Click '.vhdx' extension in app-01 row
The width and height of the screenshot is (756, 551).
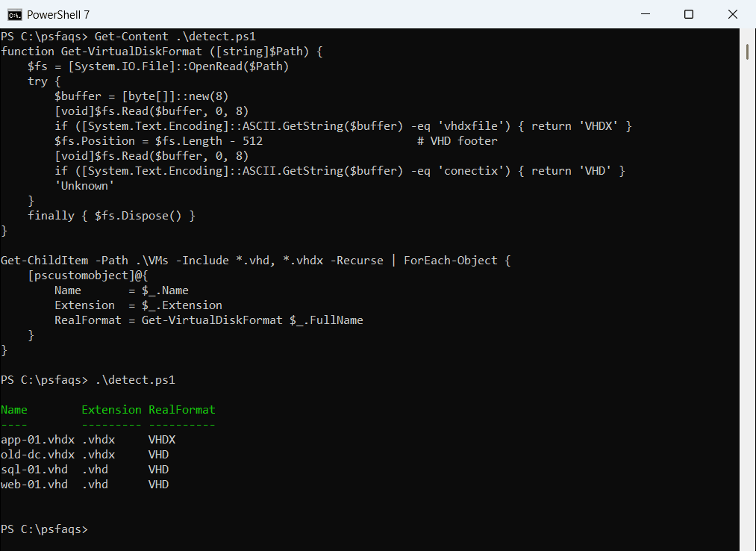click(99, 441)
